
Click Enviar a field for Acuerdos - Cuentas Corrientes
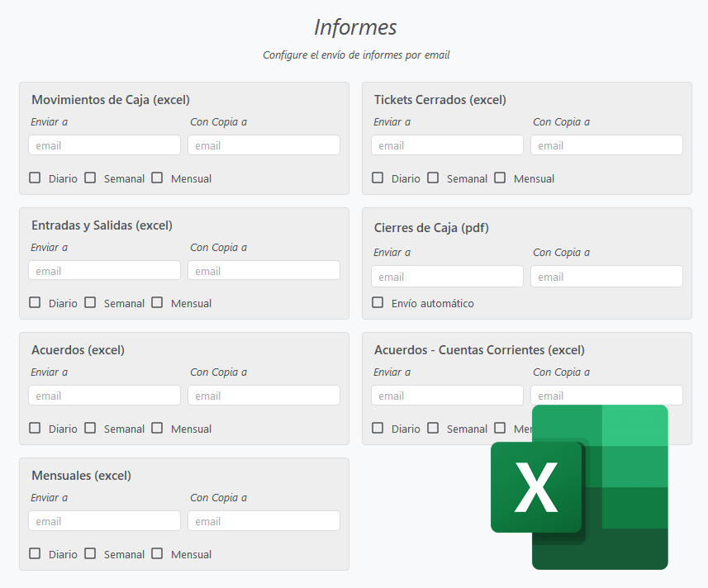[447, 396]
